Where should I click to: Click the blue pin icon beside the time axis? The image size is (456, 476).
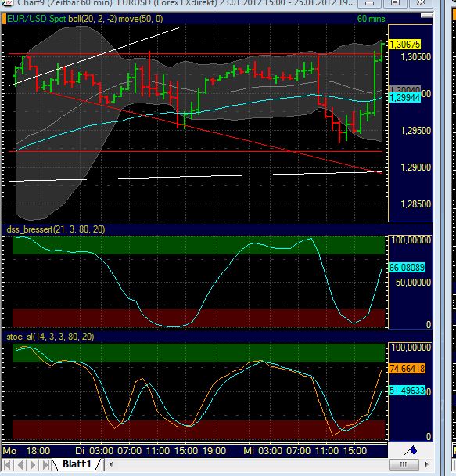(x=411, y=450)
